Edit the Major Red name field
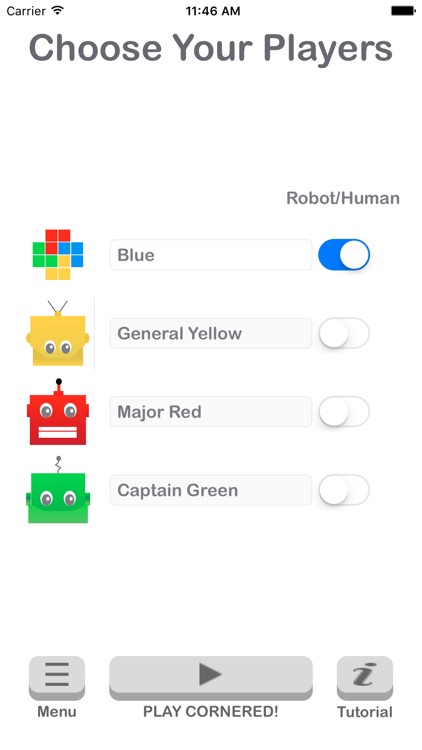Screen dimensions: 422x750 coord(211,412)
